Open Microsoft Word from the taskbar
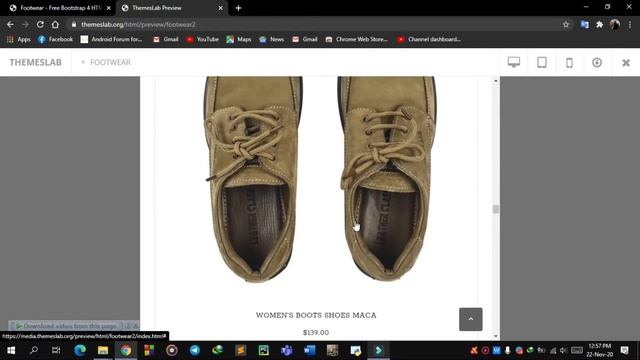The width and height of the screenshot is (640, 360). click(309, 350)
